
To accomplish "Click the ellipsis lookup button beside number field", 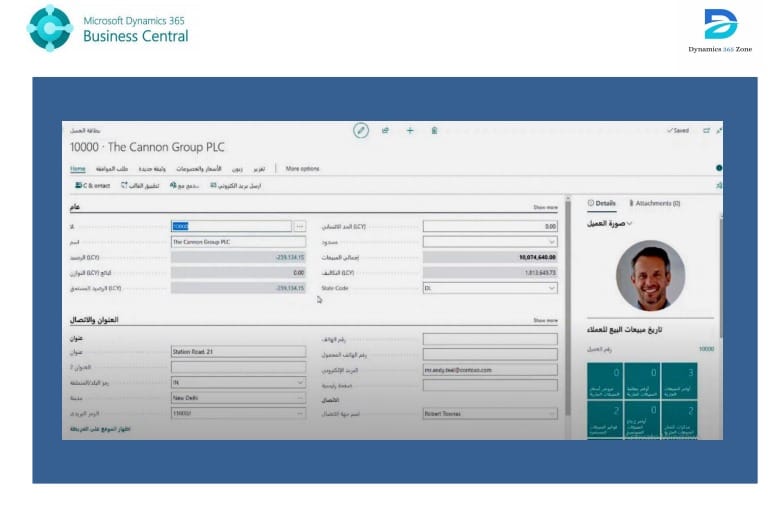I will [299, 226].
